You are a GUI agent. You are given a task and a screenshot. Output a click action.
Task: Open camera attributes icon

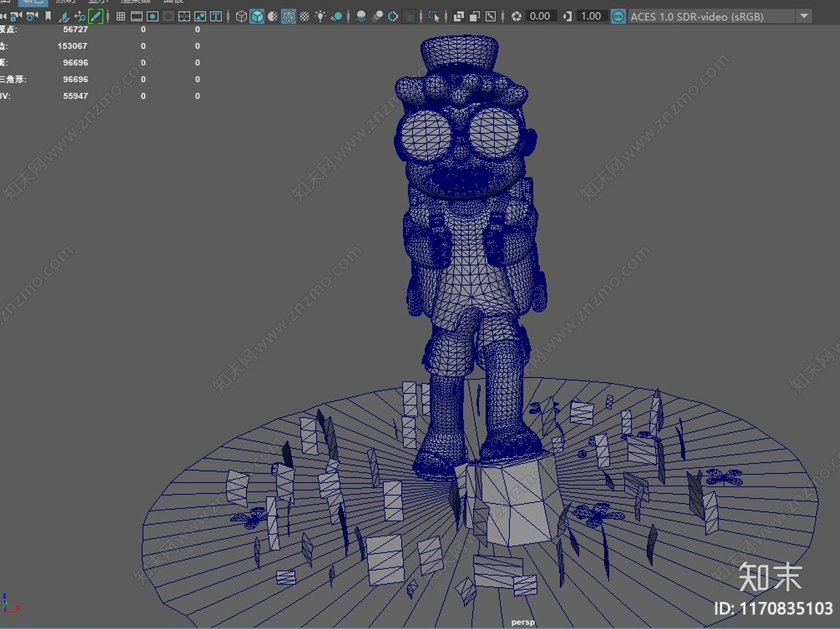pyautogui.click(x=33, y=16)
